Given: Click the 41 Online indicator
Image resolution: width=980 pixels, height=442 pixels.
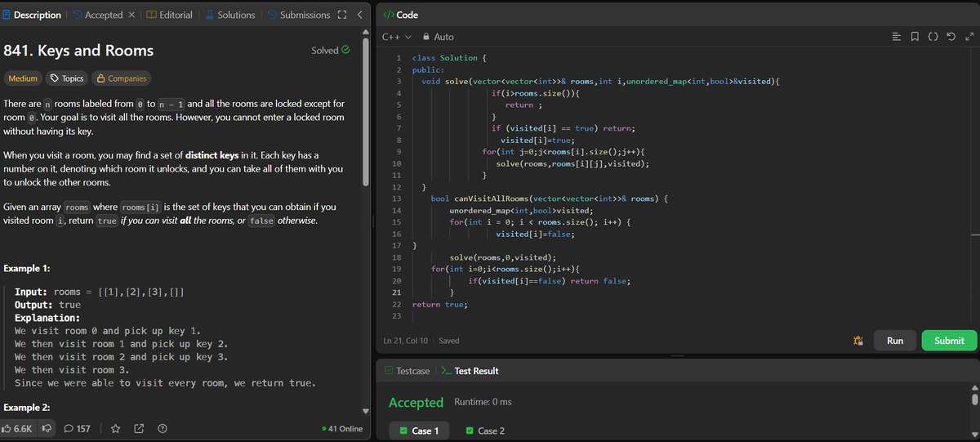Looking at the screenshot, I should pos(342,429).
